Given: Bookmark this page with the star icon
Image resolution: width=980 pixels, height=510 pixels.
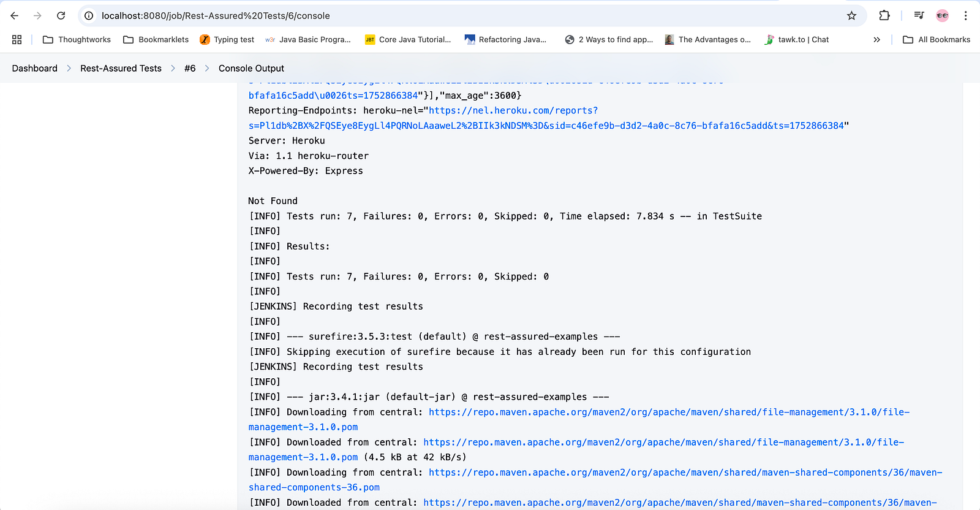Looking at the screenshot, I should [851, 16].
